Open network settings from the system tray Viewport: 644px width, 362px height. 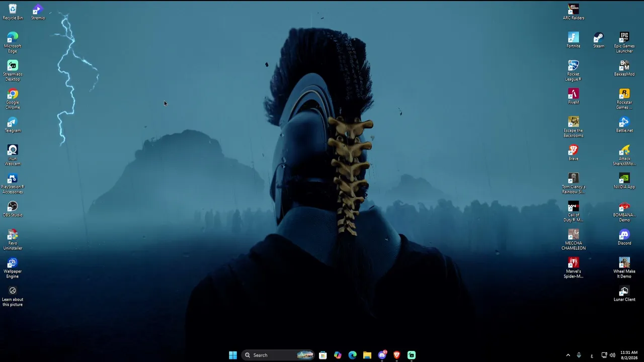pyautogui.click(x=604, y=355)
